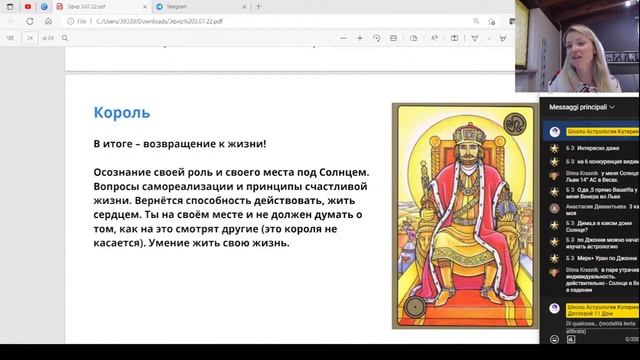Click the Король tarot card image
640x360 pixels.
click(x=465, y=216)
